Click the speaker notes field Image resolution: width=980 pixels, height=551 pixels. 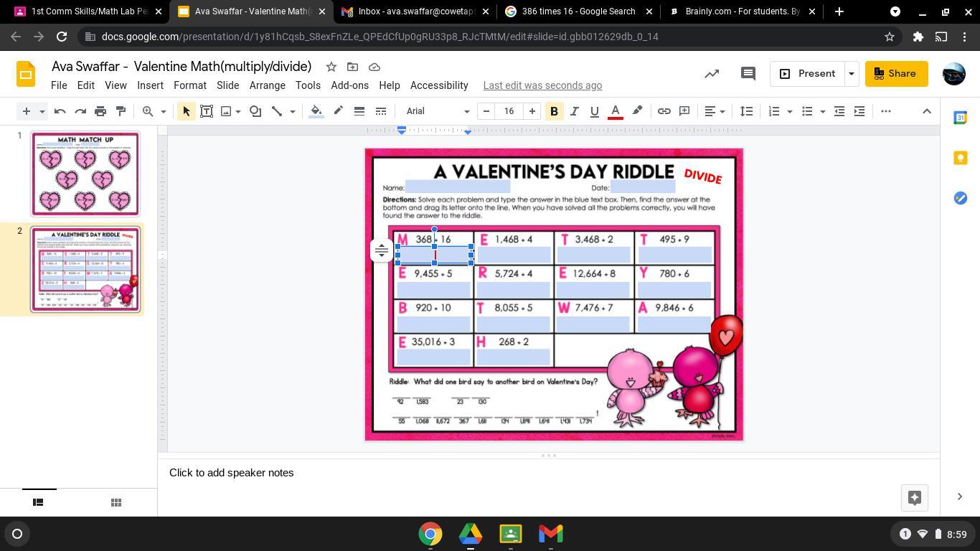click(549, 473)
